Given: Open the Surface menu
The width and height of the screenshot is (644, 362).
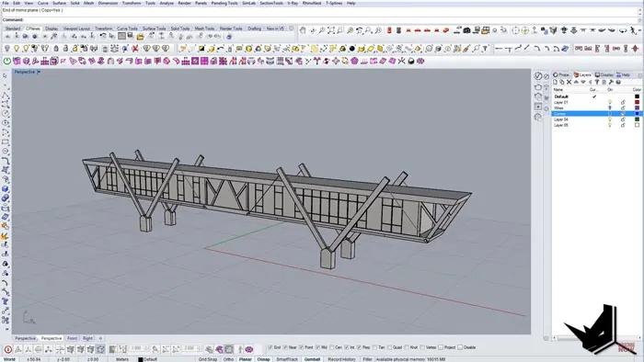Looking at the screenshot, I should 59,3.
